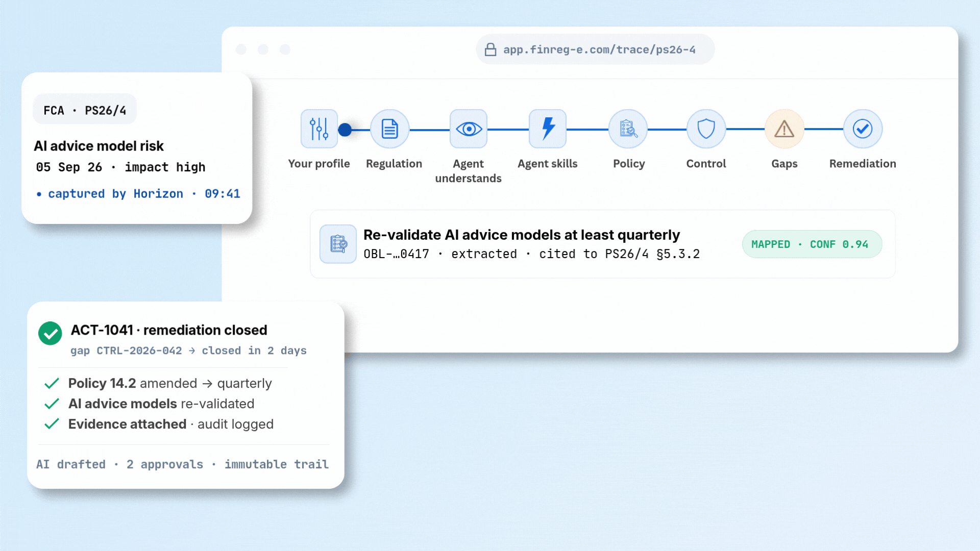Click the Remediation step label
Viewport: 980px width, 551px height.
(x=863, y=164)
